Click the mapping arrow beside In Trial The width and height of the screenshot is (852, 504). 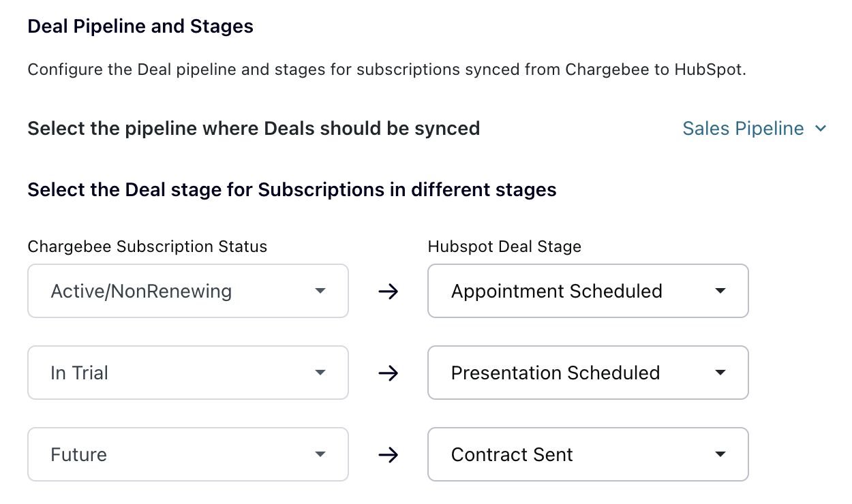(x=388, y=374)
